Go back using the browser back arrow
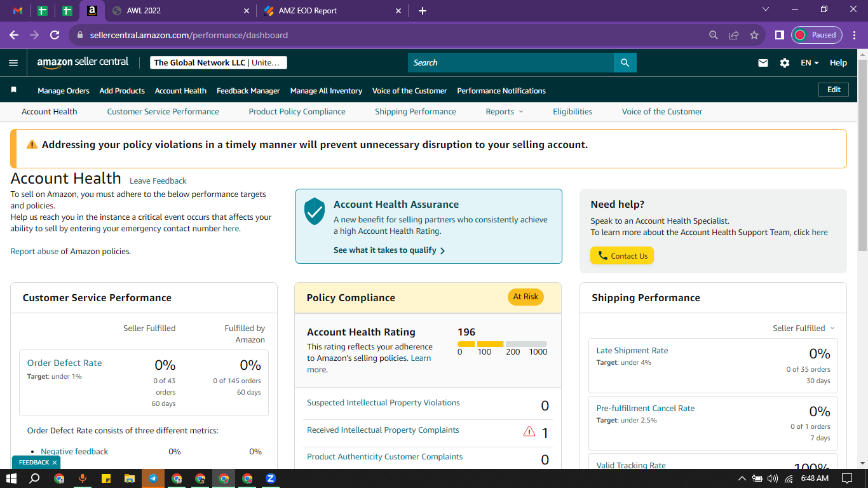868x488 pixels. 14,35
